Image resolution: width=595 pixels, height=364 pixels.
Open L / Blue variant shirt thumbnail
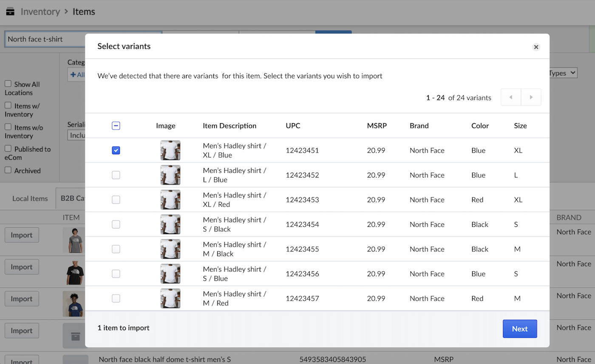coord(170,175)
